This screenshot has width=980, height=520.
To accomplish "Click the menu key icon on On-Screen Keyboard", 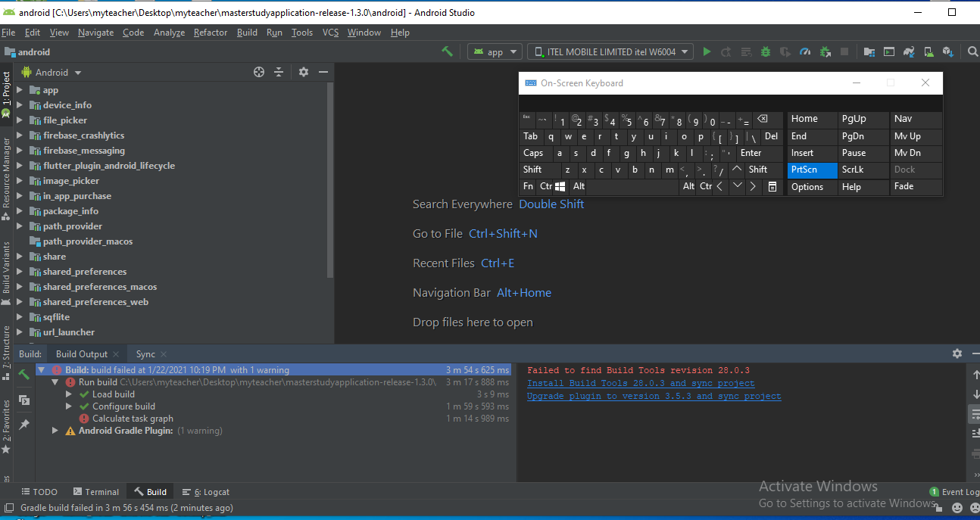I will coord(772,186).
